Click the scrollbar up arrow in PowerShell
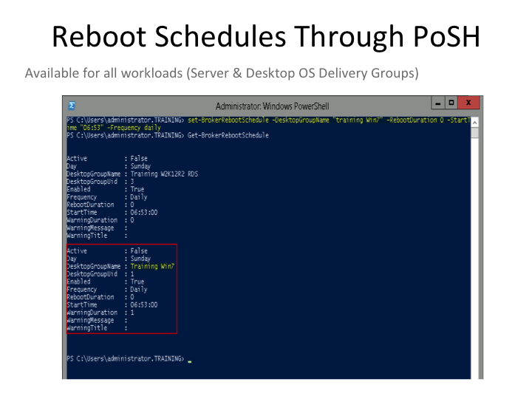 pos(474,122)
